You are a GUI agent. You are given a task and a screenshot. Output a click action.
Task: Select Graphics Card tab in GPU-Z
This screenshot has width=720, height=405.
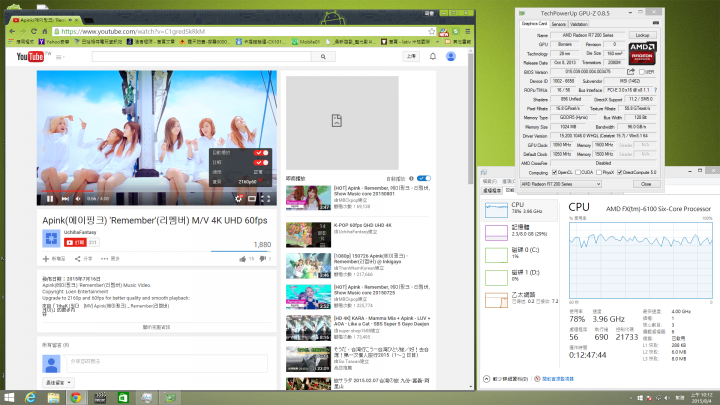[x=534, y=23]
